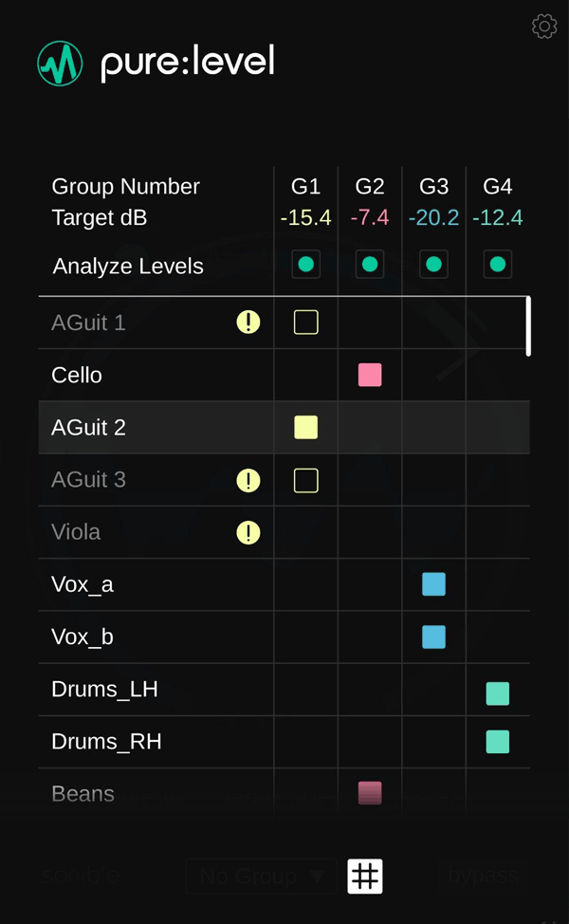This screenshot has width=569, height=924.
Task: Unassign Vox_b from group G3
Action: click(x=433, y=637)
